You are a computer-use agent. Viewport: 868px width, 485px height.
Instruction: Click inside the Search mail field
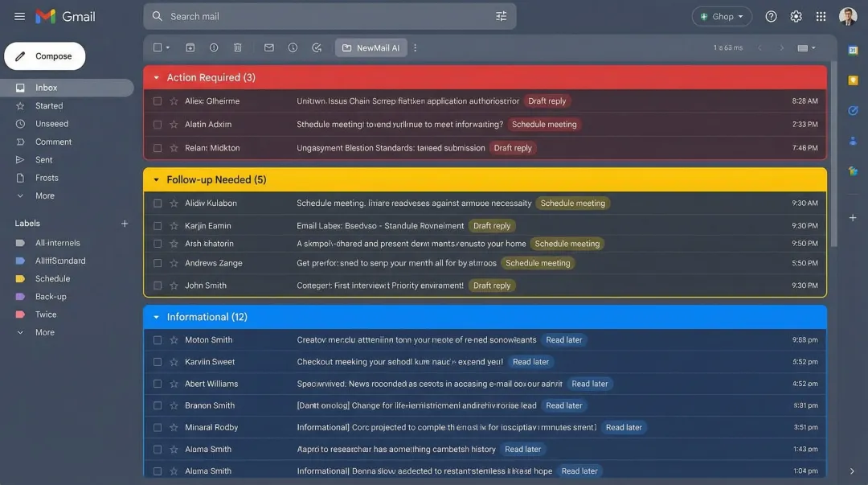point(321,16)
